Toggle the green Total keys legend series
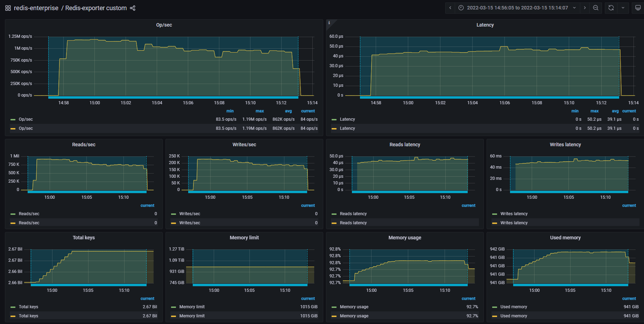Image resolution: width=644 pixels, height=324 pixels. (28, 307)
